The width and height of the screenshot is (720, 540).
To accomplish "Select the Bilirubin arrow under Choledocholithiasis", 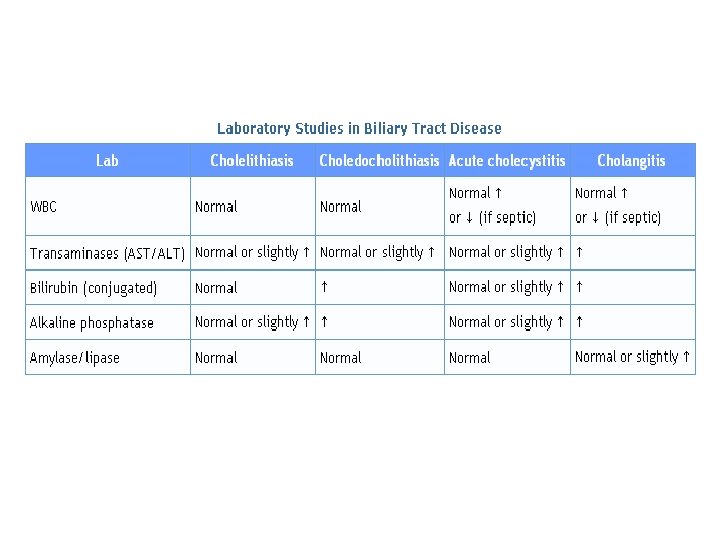I will (x=324, y=287).
